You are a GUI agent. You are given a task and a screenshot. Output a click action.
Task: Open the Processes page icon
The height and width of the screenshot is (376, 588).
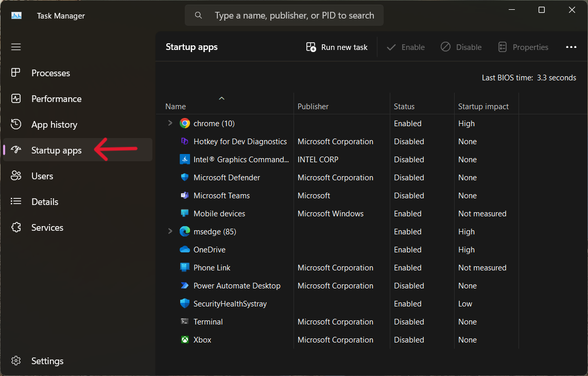(x=16, y=73)
